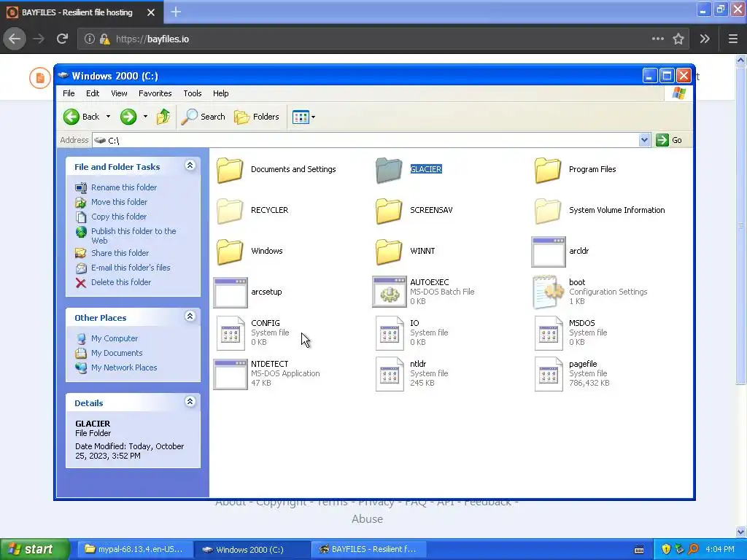The width and height of the screenshot is (747, 560).
Task: Click the Abuse link in browser footer
Action: (368, 519)
